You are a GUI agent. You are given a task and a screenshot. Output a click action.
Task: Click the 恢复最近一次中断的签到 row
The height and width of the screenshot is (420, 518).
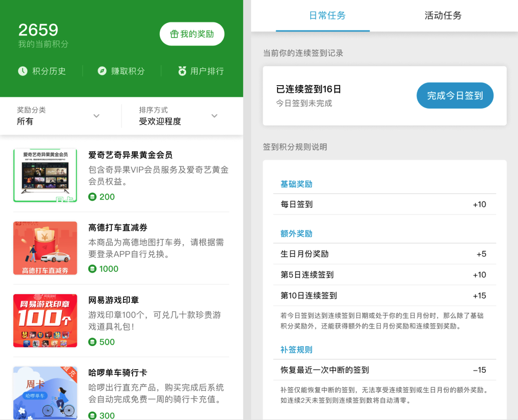(384, 370)
